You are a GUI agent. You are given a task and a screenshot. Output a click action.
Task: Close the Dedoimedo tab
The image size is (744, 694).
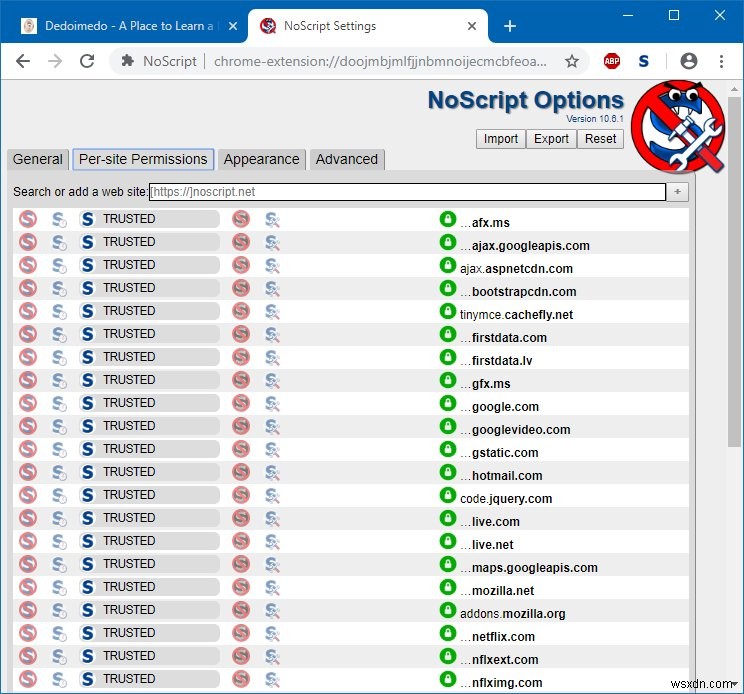pos(232,26)
